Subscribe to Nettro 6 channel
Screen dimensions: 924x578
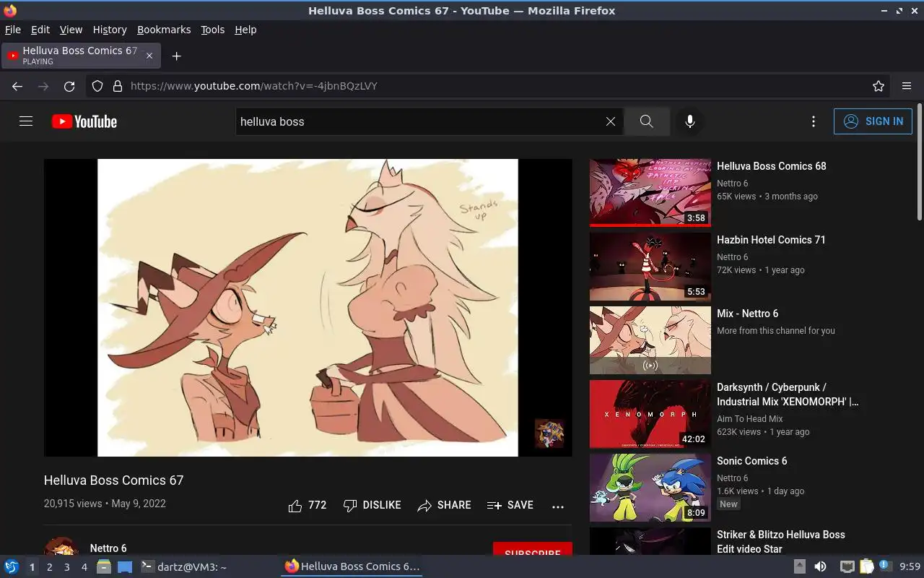tap(533, 549)
